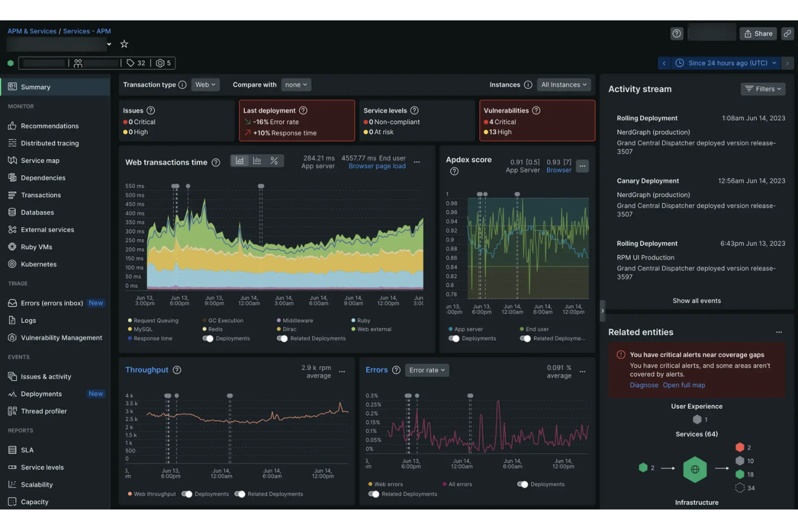
Task: Select Distributed tracing in the sidebar
Action: point(50,143)
